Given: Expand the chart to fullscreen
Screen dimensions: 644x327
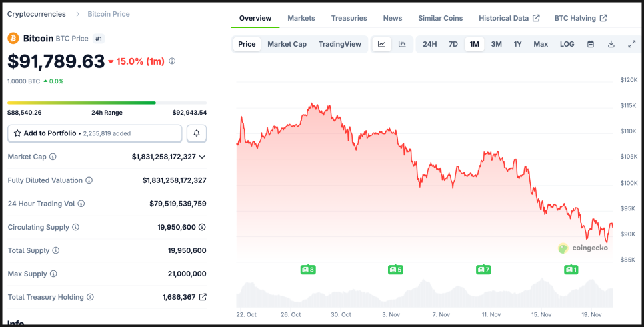Looking at the screenshot, I should [632, 44].
